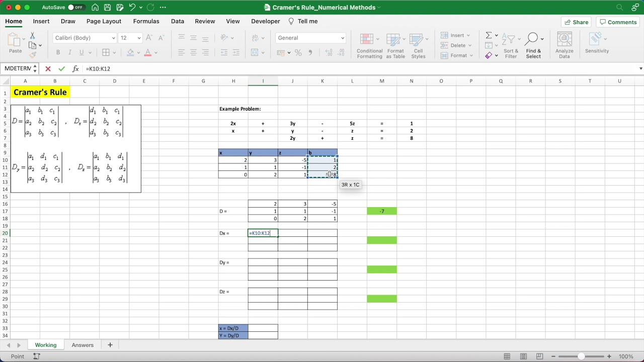
Task: Apply Percent Style format
Action: [298, 52]
